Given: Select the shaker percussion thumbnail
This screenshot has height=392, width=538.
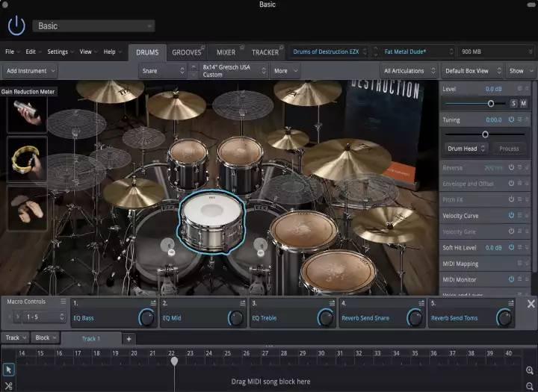Looking at the screenshot, I should click(27, 114).
